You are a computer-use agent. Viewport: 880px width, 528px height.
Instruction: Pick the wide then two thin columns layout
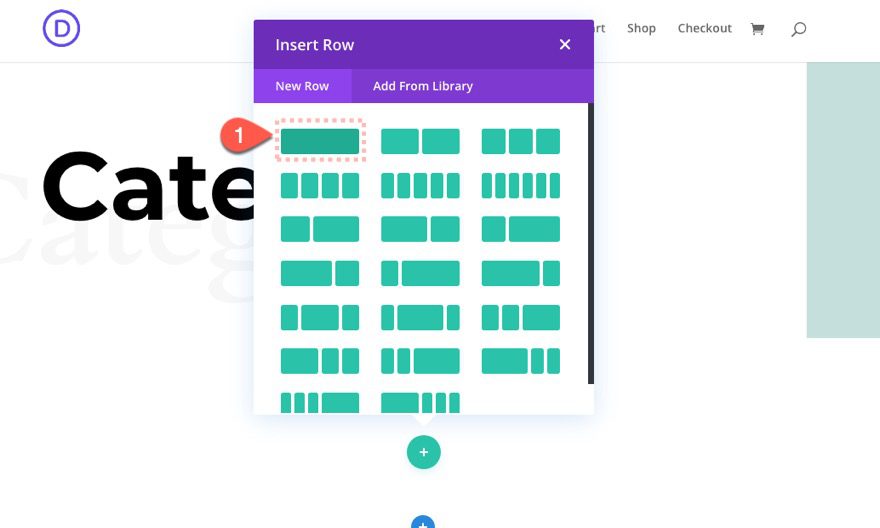(x=520, y=361)
